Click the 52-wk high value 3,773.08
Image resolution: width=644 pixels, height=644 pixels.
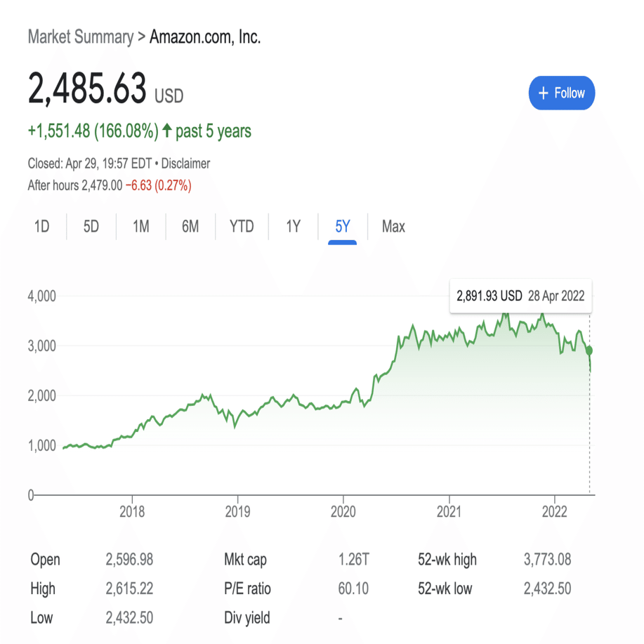point(549,560)
